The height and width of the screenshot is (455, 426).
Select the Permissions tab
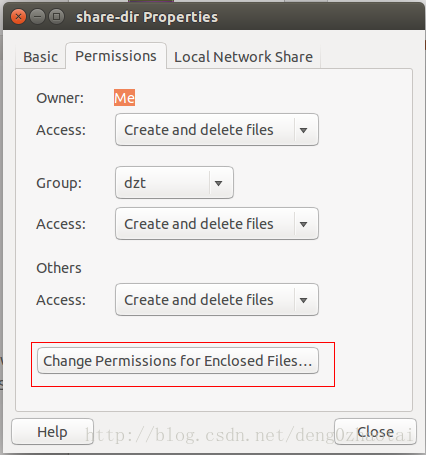click(116, 56)
